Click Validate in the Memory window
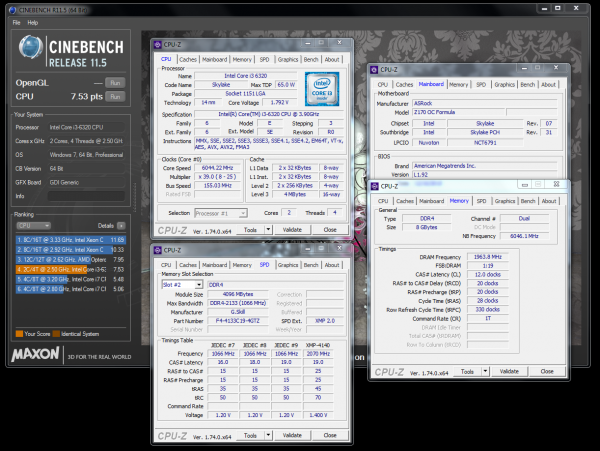Viewport: 600px width, 451px height. [509, 371]
